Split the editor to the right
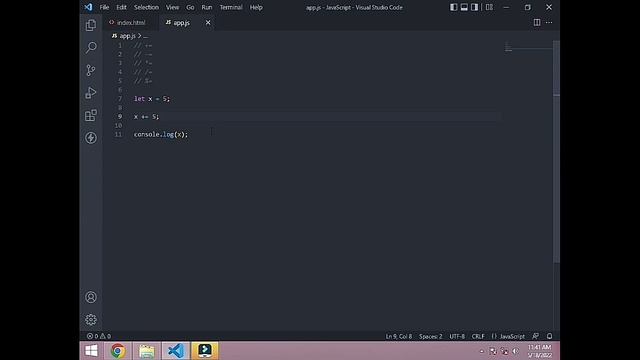 point(537,22)
